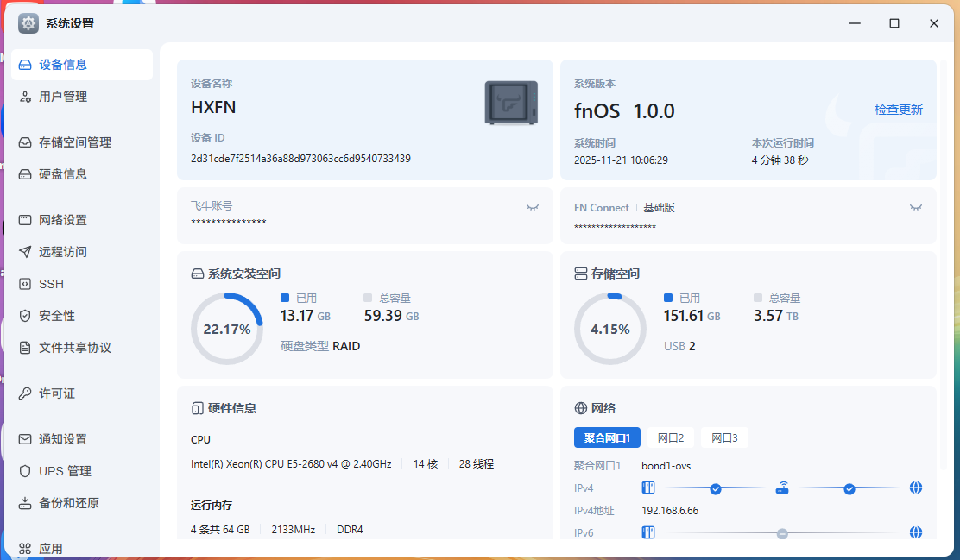The image size is (960, 560).
Task: Click the IPv4 network port icon
Action: pos(648,488)
